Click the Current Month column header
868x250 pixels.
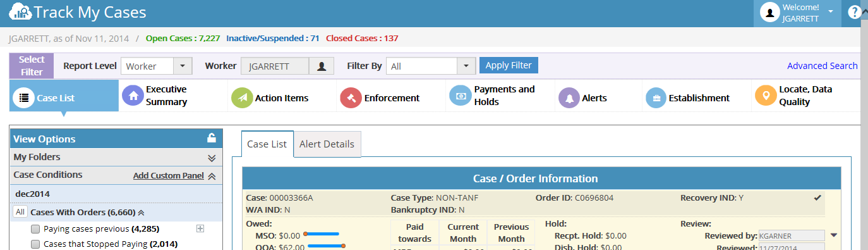click(463, 233)
